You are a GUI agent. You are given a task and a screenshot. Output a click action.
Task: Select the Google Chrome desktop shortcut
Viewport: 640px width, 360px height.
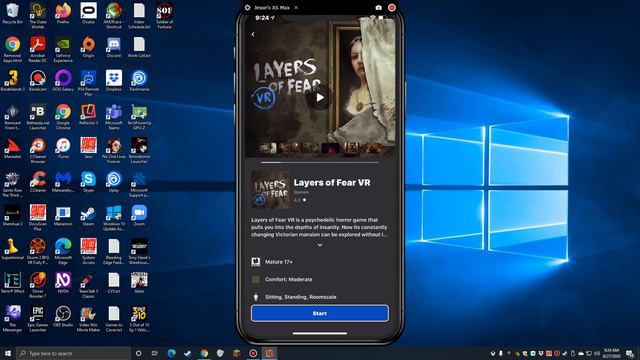tap(63, 117)
